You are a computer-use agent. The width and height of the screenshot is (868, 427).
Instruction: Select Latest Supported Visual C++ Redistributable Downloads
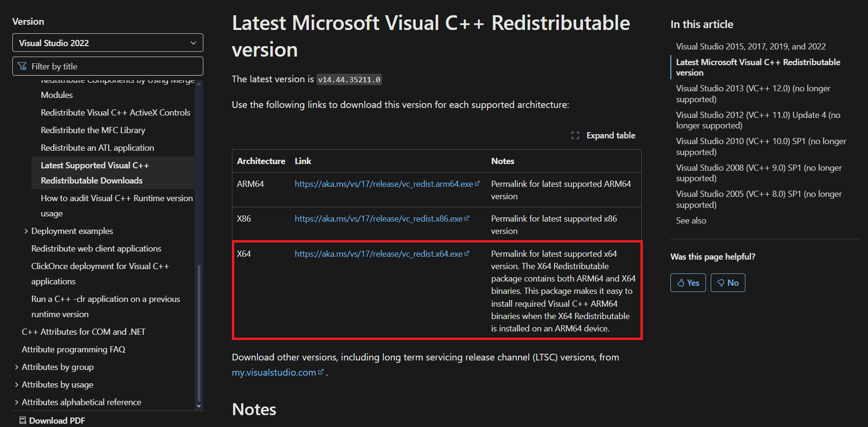pyautogui.click(x=113, y=173)
